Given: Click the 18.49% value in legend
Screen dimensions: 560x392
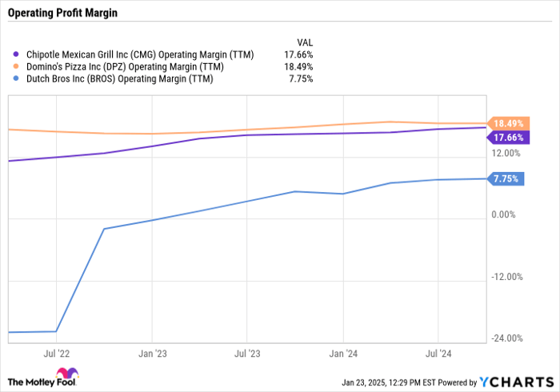Looking at the screenshot, I should coord(298,66).
